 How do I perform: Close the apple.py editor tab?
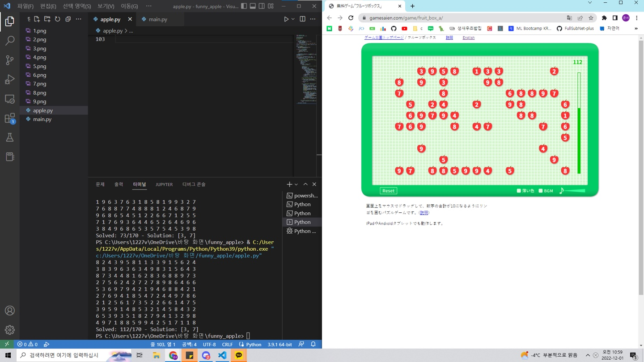click(x=130, y=19)
